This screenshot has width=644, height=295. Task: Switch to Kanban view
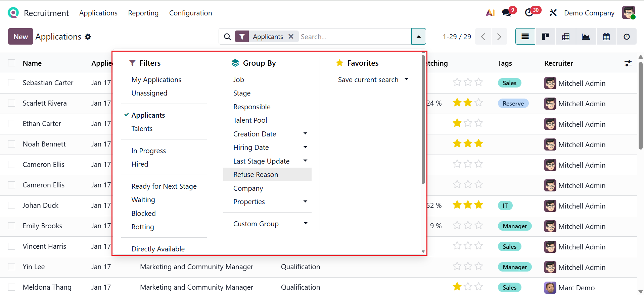click(x=545, y=37)
